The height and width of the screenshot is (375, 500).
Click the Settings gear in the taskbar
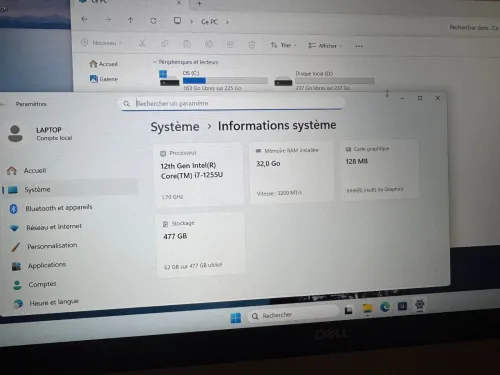420,304
